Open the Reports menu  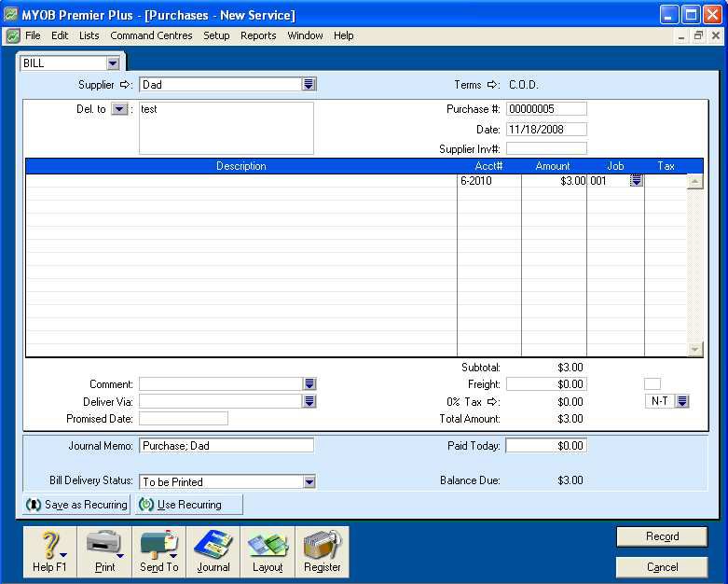click(x=258, y=35)
